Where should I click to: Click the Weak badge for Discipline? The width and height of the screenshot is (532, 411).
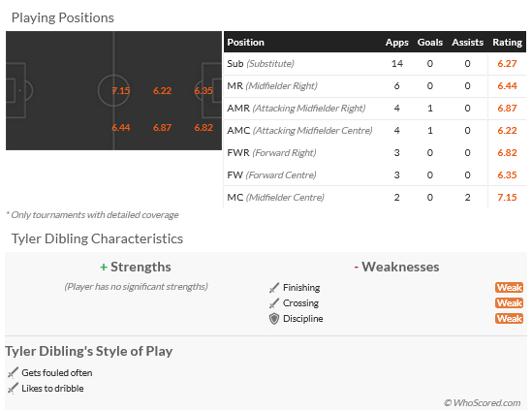pyautogui.click(x=509, y=319)
